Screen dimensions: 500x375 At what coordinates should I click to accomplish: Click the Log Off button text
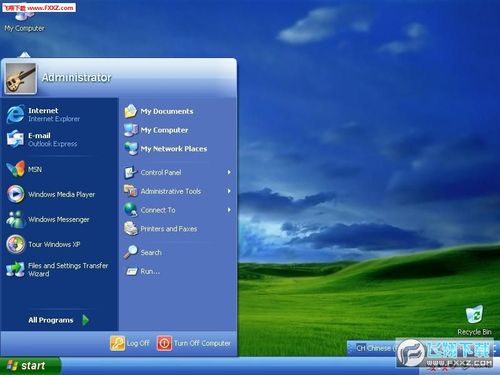[138, 343]
